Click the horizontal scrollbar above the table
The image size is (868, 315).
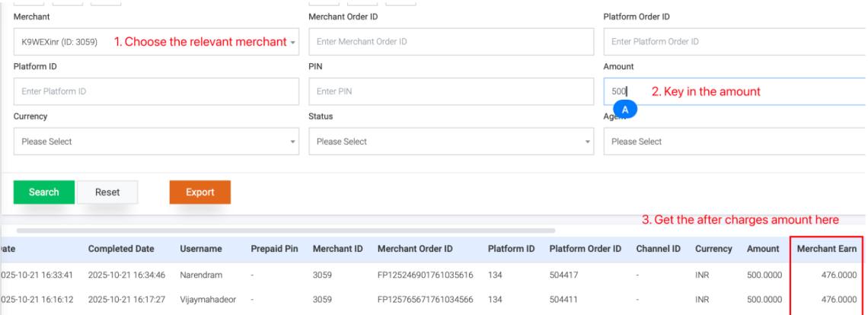pos(286,228)
